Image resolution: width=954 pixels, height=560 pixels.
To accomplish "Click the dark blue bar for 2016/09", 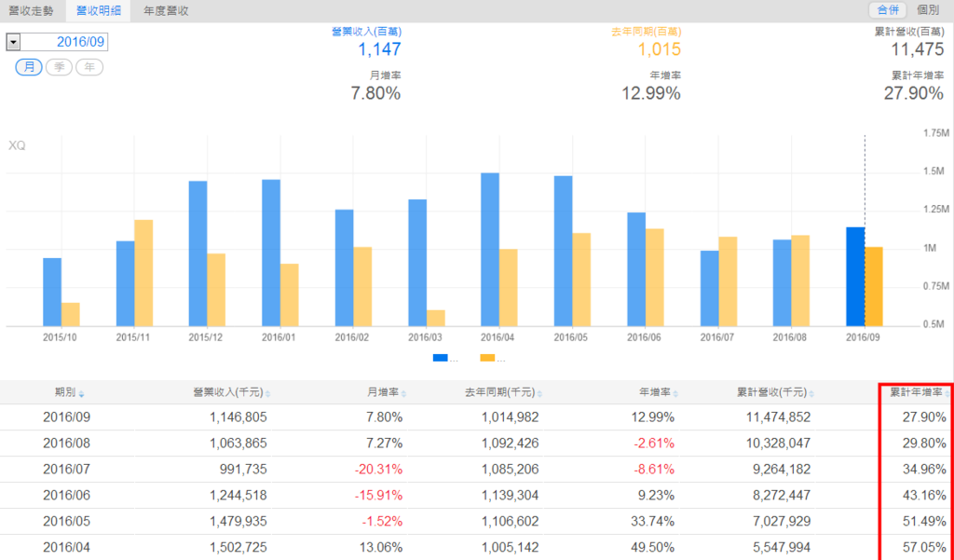I will pyautogui.click(x=855, y=277).
